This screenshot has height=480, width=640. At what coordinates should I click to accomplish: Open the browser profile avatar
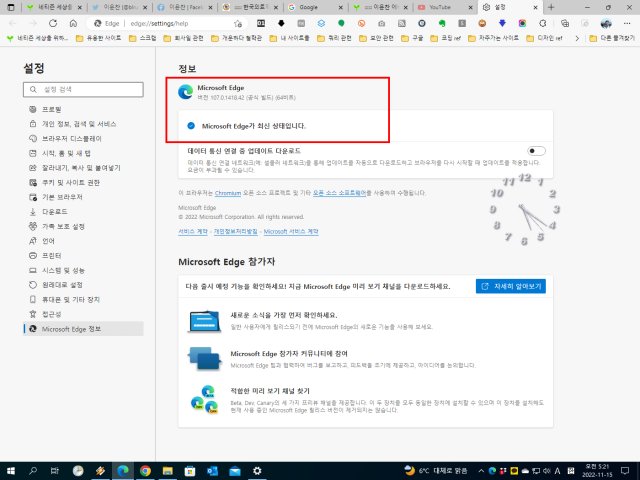606,23
